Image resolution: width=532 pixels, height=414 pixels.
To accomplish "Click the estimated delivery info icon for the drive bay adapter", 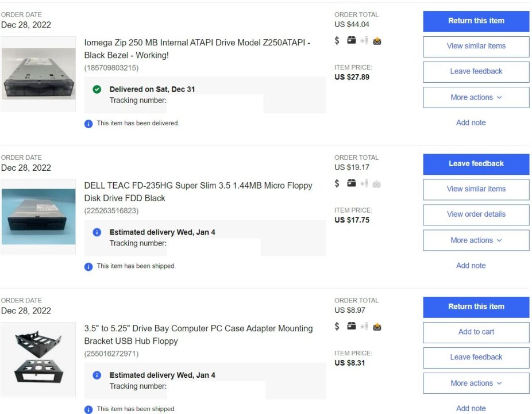I will pyautogui.click(x=97, y=375).
